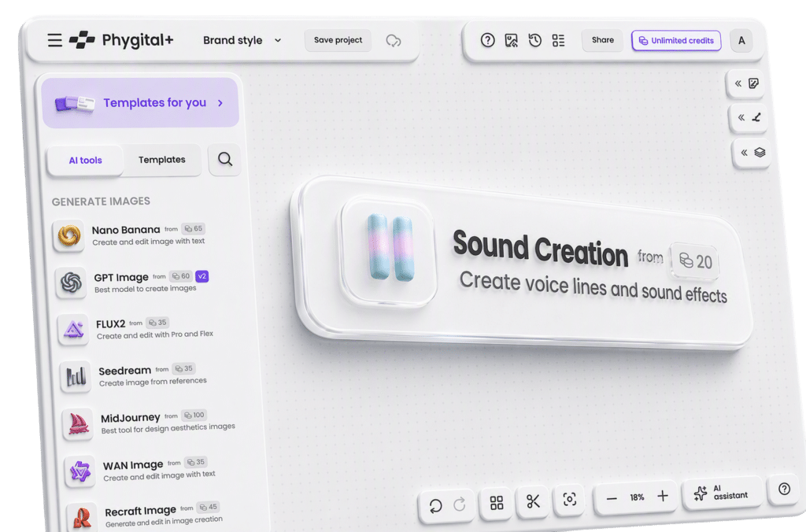
Task: Click the bottom-right help question icon
Action: [784, 489]
